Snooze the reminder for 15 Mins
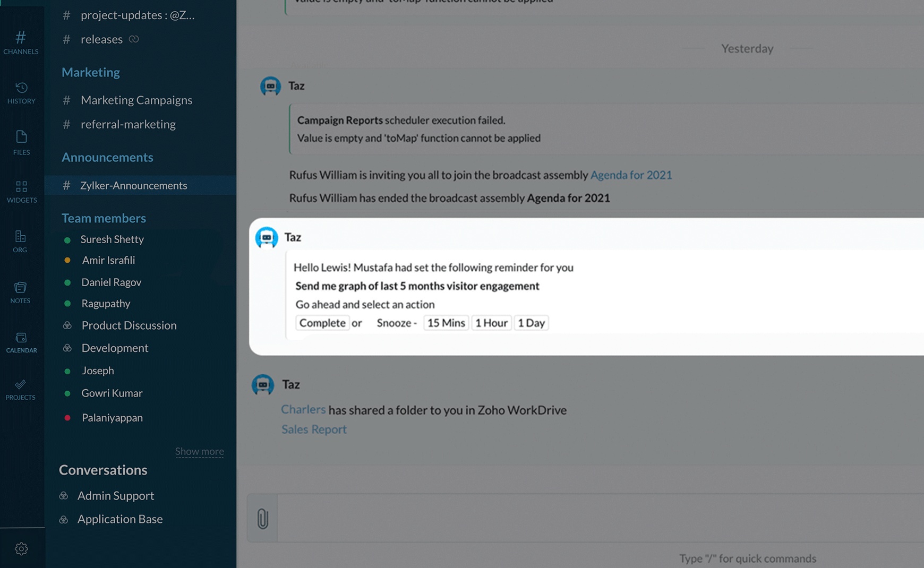 point(446,323)
